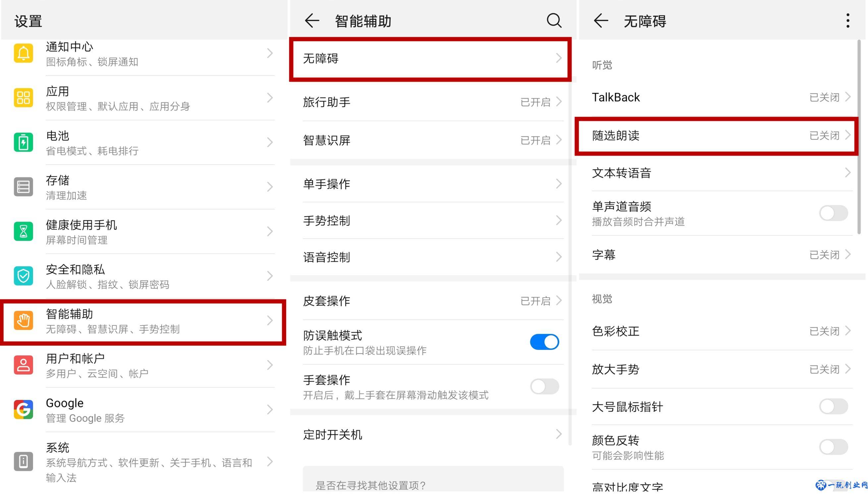Open 智慧识屏 setting

433,140
